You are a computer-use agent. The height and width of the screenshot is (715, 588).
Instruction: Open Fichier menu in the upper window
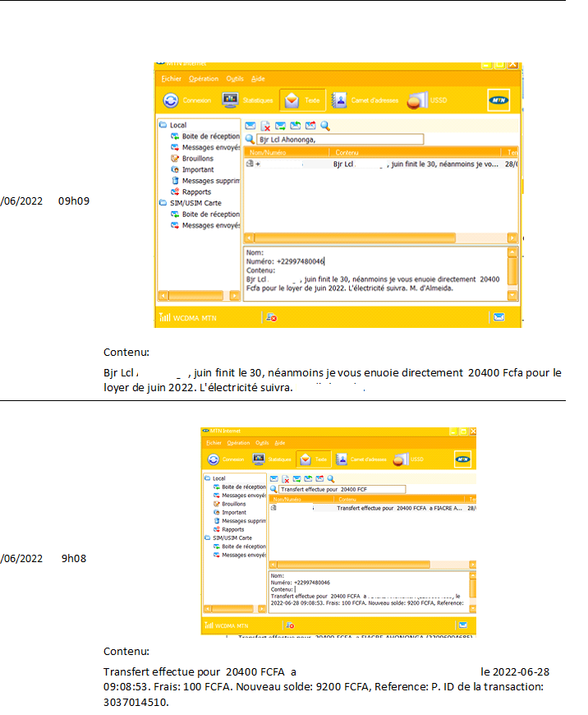(171, 79)
